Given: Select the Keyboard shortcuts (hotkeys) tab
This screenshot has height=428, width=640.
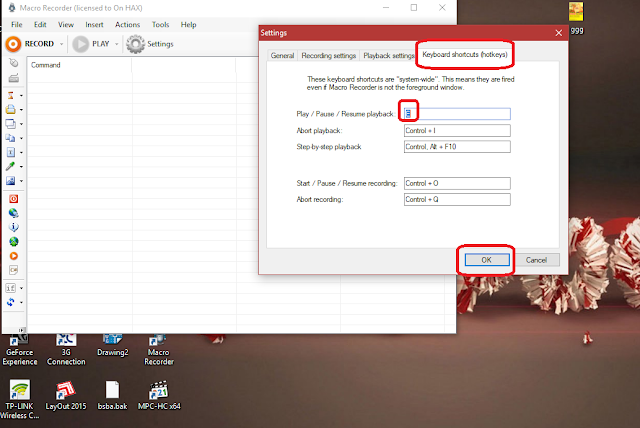Looking at the screenshot, I should tap(465, 54).
